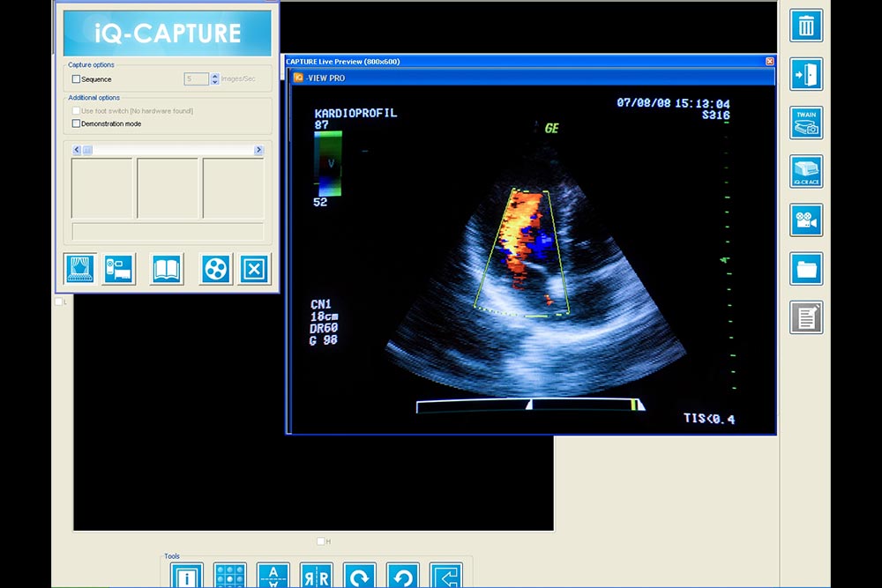
Task: Open the TWAIN scanner import
Action: pos(806,123)
